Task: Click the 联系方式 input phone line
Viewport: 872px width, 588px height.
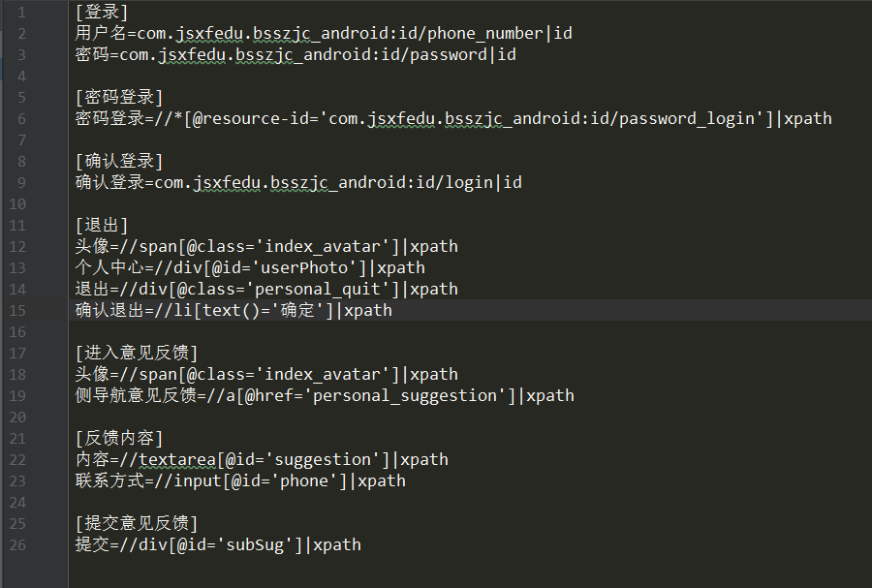Action: tap(240, 480)
